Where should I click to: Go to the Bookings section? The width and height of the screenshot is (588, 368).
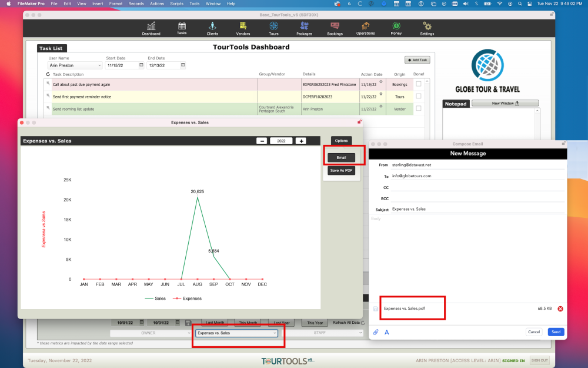coord(335,28)
